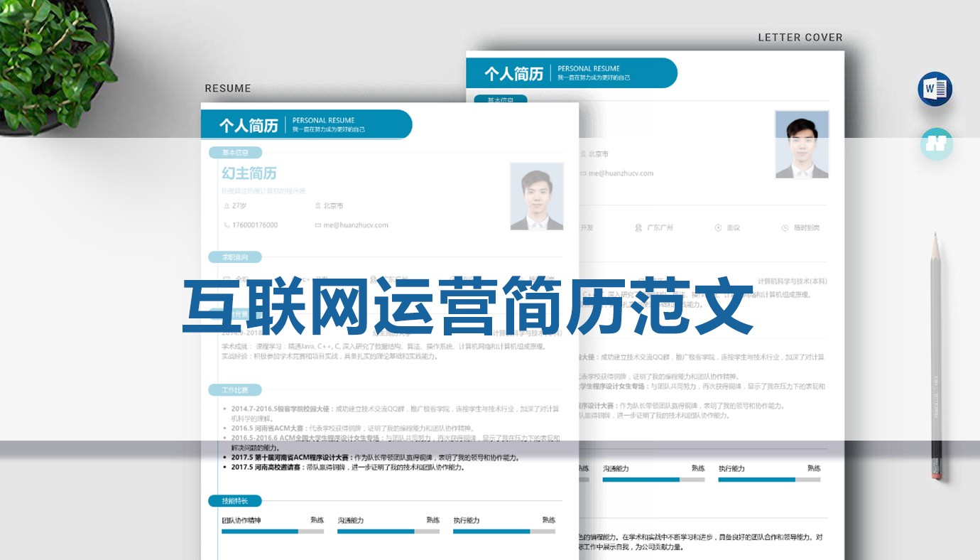This screenshot has height=560, width=980.
Task: Click the location icon beside 北京市 on front resume
Action: tap(317, 206)
